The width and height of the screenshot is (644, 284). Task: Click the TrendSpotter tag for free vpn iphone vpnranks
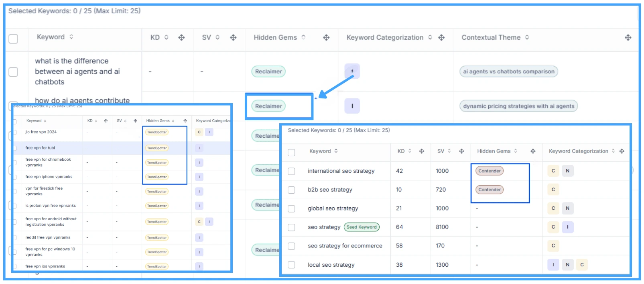tap(157, 177)
